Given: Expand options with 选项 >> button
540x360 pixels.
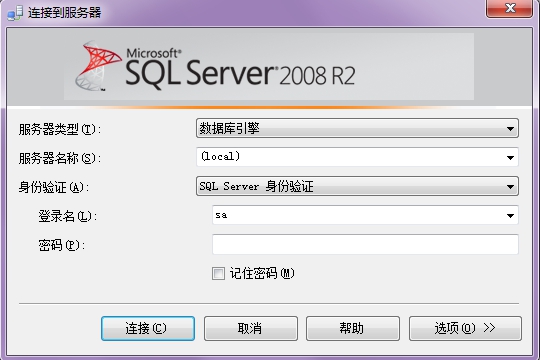Looking at the screenshot, I should pyautogui.click(x=465, y=328).
